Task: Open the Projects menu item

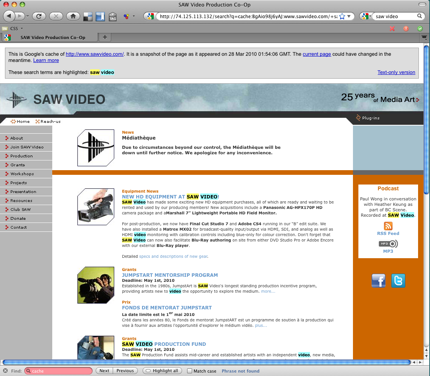Action: click(x=26, y=183)
